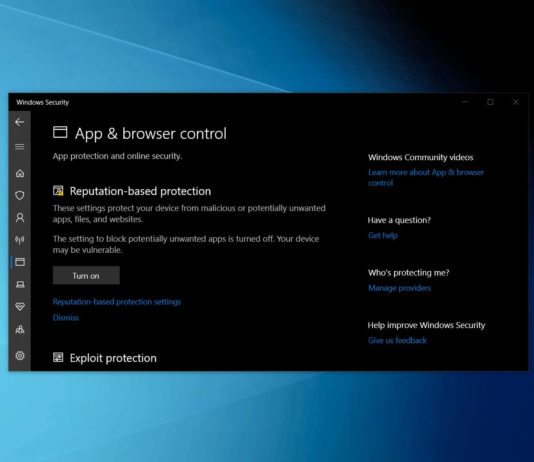Image resolution: width=534 pixels, height=462 pixels.
Task: Open the hamburger navigation menu
Action: pyautogui.click(x=19, y=147)
